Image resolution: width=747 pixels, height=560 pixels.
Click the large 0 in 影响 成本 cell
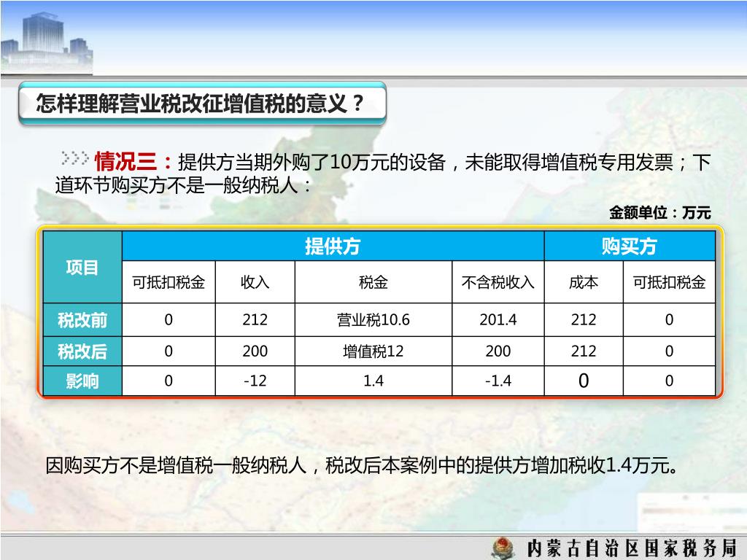click(584, 381)
